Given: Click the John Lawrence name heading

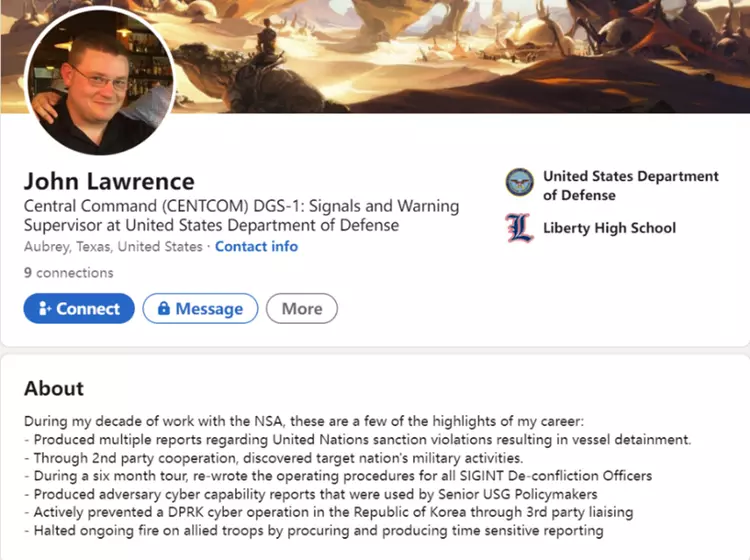Looking at the screenshot, I should [x=109, y=181].
